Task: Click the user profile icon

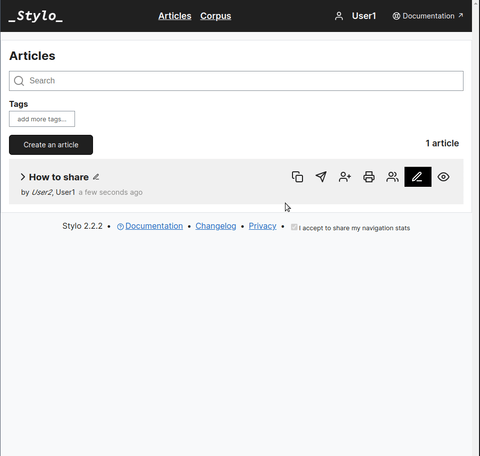Action: pos(339,16)
